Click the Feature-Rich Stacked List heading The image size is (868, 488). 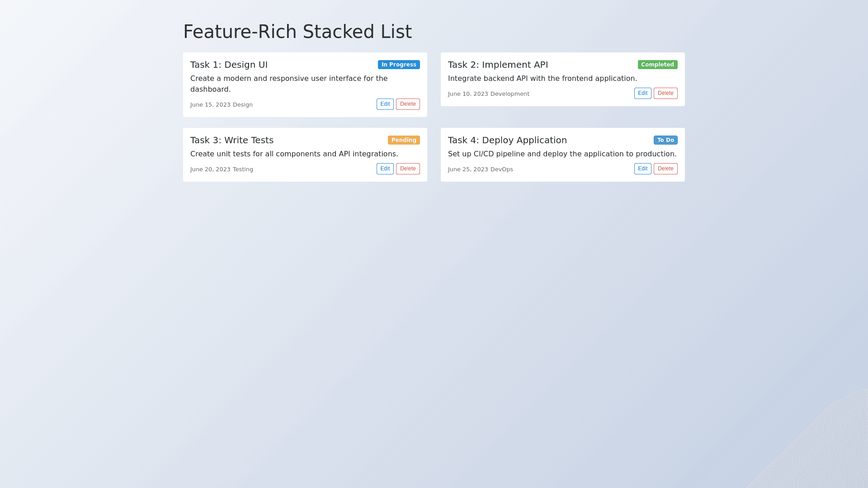pyautogui.click(x=297, y=32)
